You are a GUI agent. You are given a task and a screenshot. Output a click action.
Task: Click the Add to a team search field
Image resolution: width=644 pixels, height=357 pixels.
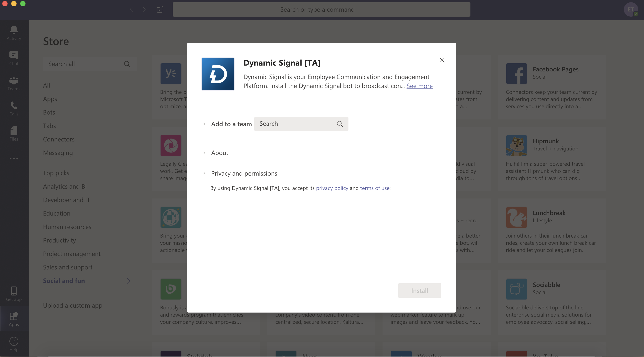point(301,124)
